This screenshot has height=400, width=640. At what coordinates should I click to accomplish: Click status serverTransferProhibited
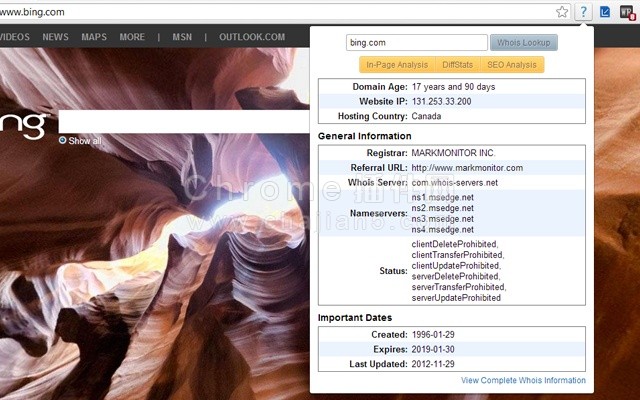[459, 287]
